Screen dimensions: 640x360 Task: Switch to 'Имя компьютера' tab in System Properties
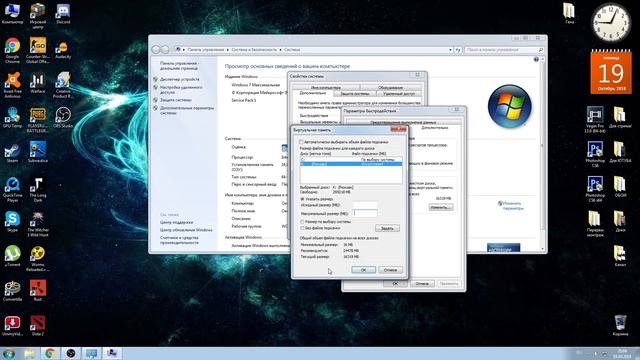point(326,87)
